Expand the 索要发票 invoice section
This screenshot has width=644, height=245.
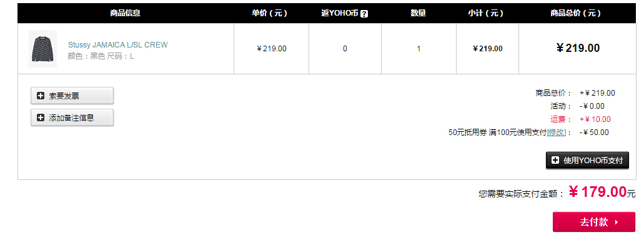tap(72, 96)
